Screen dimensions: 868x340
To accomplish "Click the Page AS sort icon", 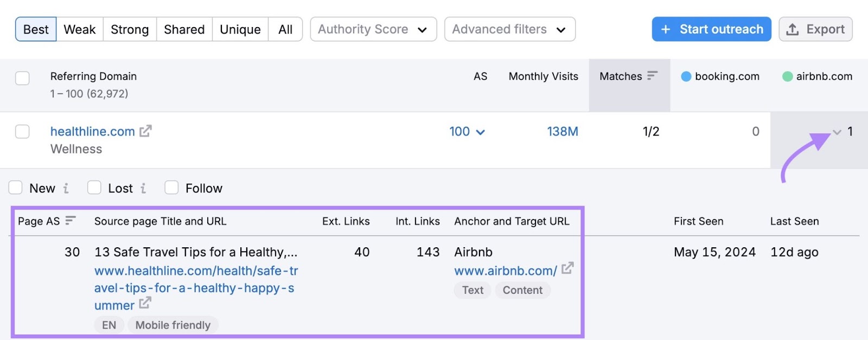I will tap(71, 221).
